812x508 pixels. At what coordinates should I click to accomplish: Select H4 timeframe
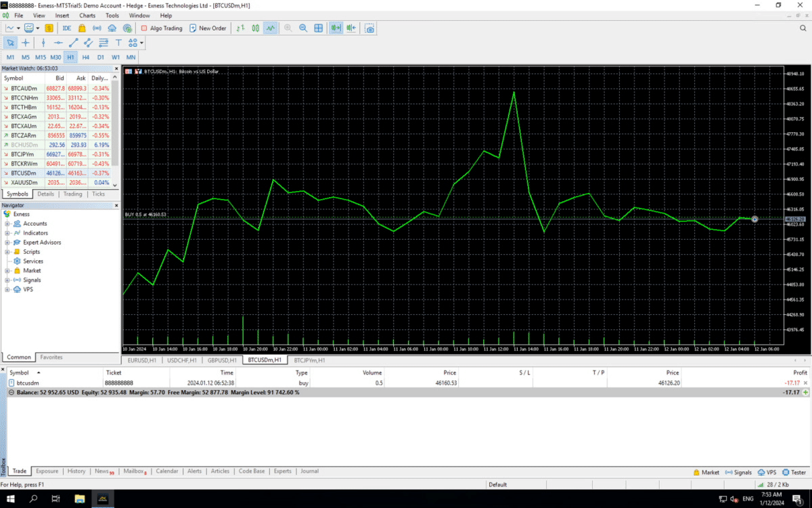(85, 57)
